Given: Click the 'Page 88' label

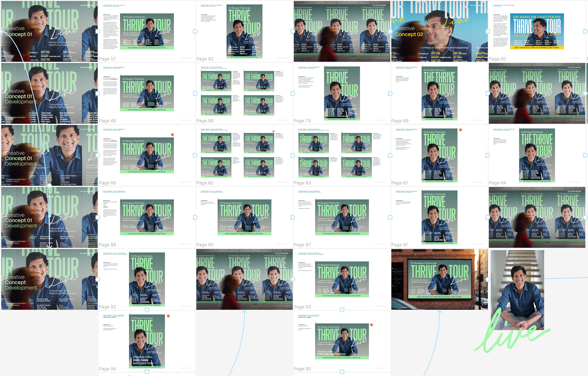Looking at the screenshot, I should 107,245.
